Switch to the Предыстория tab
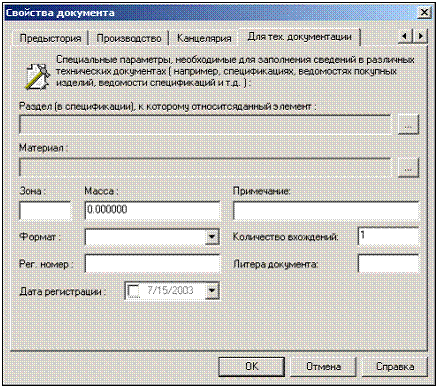This screenshot has width=437, height=387. [x=50, y=38]
